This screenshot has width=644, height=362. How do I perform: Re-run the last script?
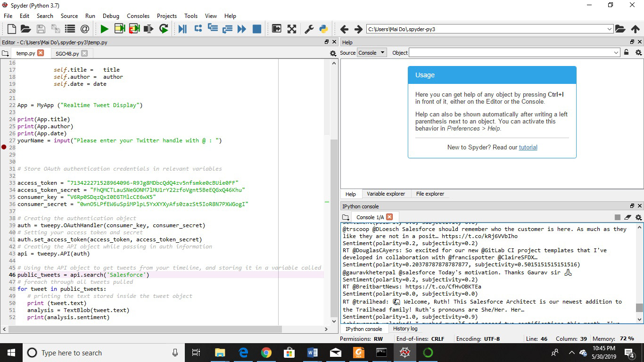[x=164, y=29]
